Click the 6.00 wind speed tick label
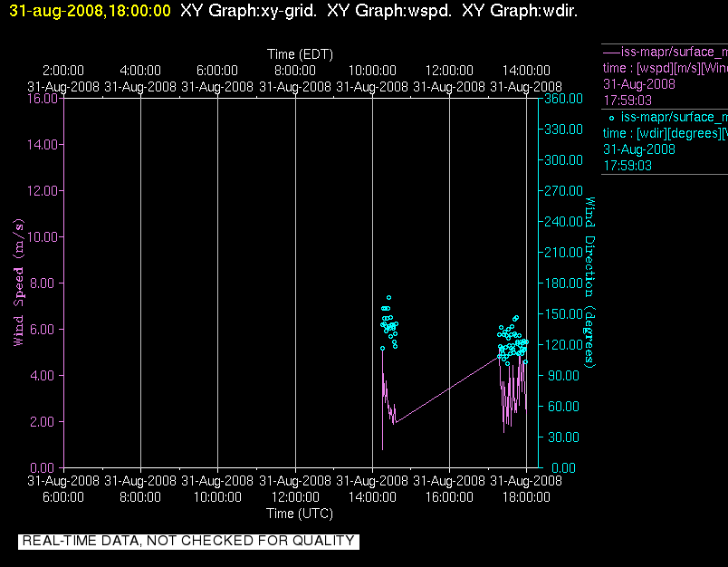This screenshot has width=728, height=567. click(x=43, y=330)
